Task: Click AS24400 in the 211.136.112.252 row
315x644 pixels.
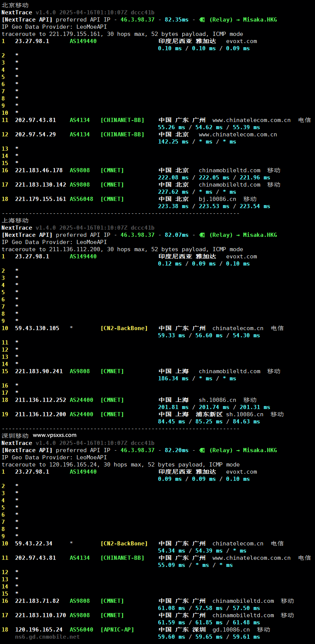Action: click(x=81, y=400)
